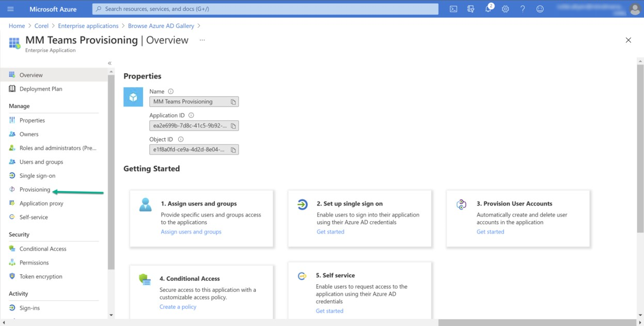Open the Azure portal hamburger menu
The image size is (644, 326).
point(11,9)
